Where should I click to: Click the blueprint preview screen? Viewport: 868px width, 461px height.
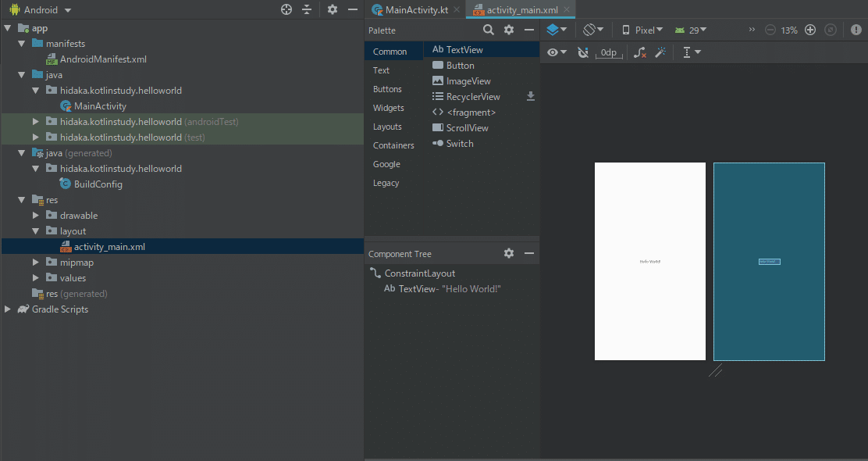[769, 262]
